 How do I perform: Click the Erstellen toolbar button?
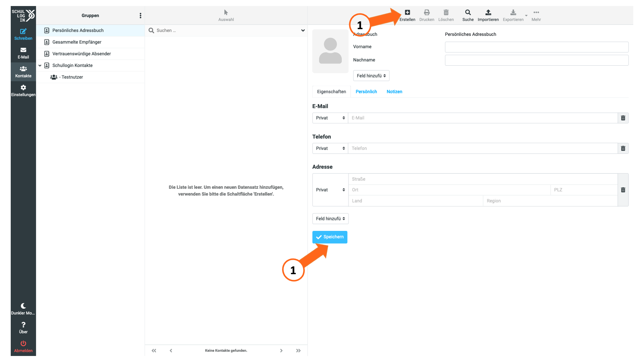click(x=407, y=15)
